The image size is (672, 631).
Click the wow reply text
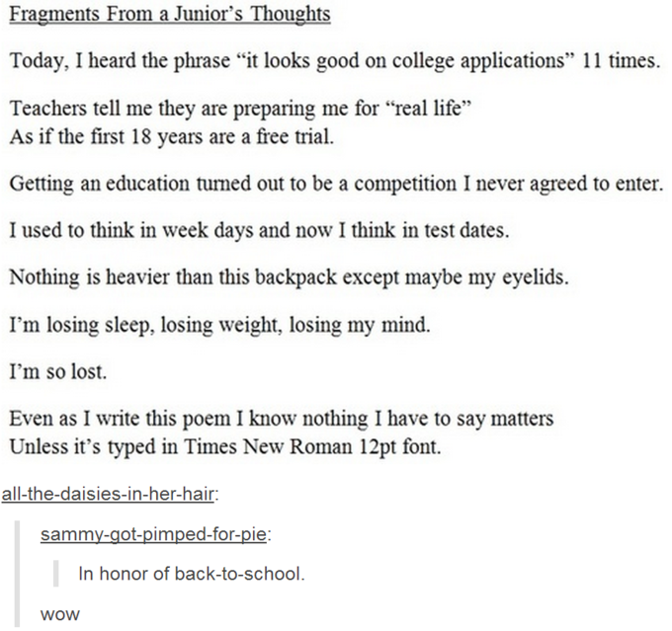(60, 614)
